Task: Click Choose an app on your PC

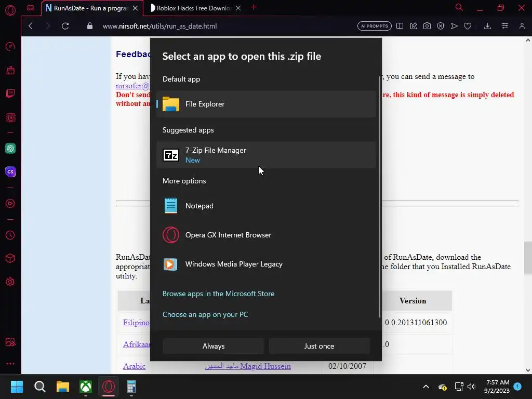Action: [x=205, y=314]
